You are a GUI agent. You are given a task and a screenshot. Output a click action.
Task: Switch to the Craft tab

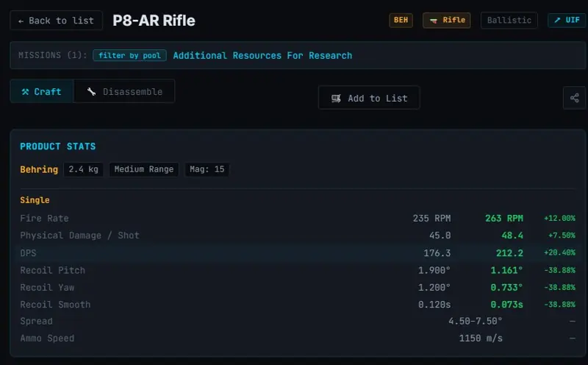coord(42,91)
